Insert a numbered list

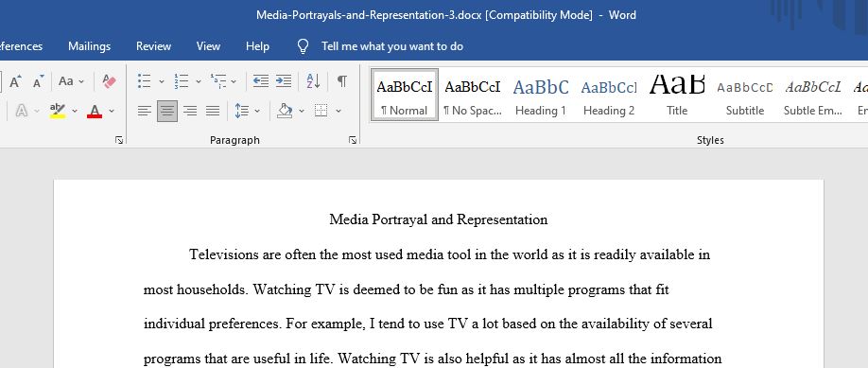[181, 81]
